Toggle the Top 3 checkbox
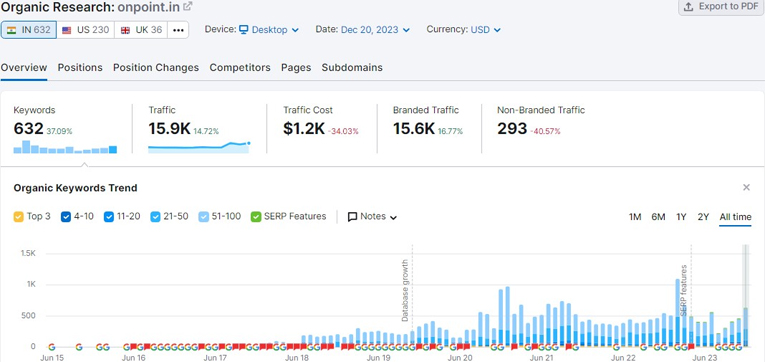The width and height of the screenshot is (765, 362). click(x=18, y=217)
